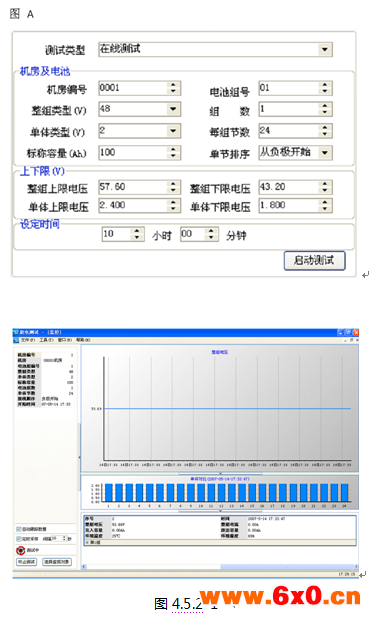Image resolution: width=373 pixels, height=619 pixels.
Task: Click the 电池组号 field containing 01
Action: coord(296,88)
